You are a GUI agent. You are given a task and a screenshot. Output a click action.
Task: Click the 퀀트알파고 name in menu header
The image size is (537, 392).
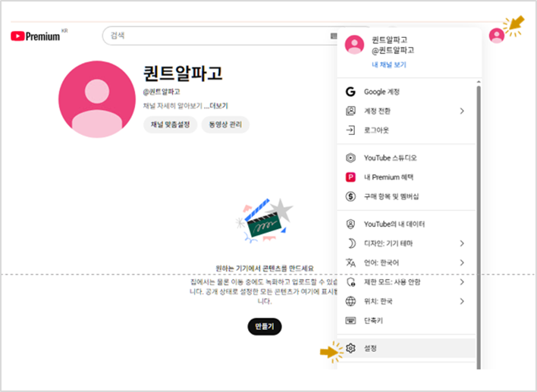[x=390, y=39]
